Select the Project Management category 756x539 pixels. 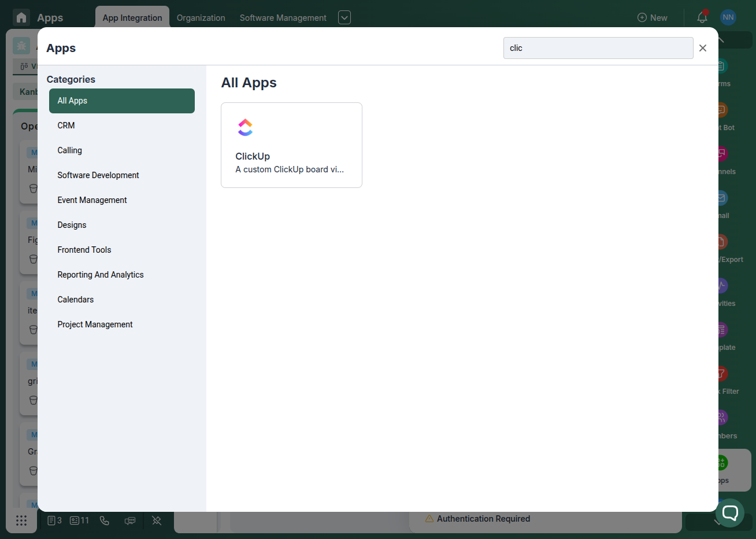[x=95, y=324]
